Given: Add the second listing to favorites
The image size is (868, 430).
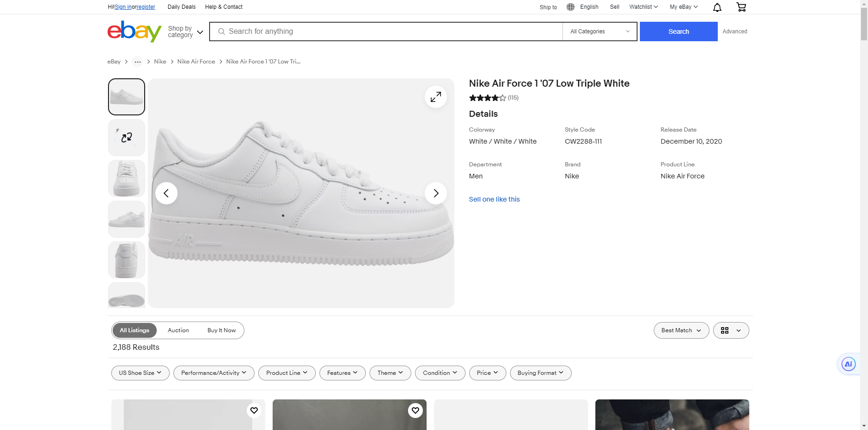Looking at the screenshot, I should pyautogui.click(x=415, y=411).
